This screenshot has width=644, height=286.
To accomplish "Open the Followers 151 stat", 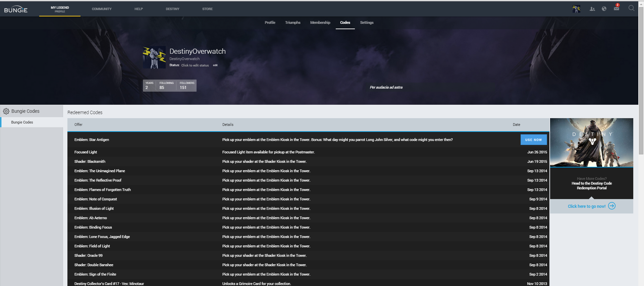I will 186,85.
